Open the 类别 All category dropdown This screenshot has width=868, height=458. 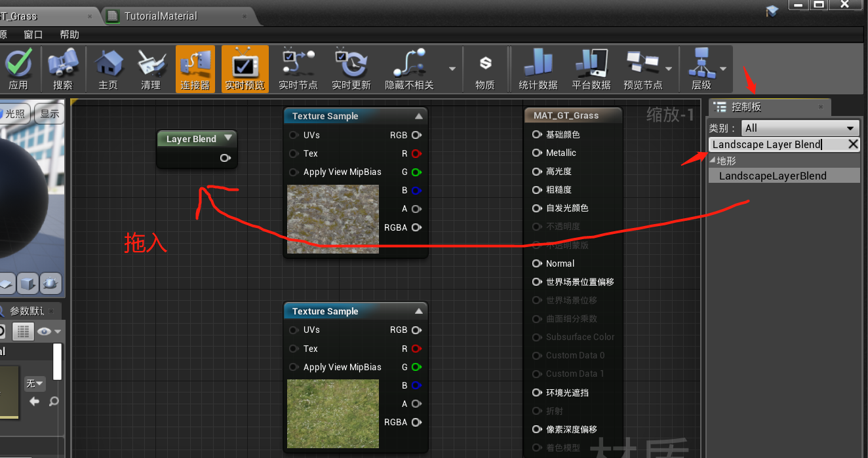(x=800, y=128)
